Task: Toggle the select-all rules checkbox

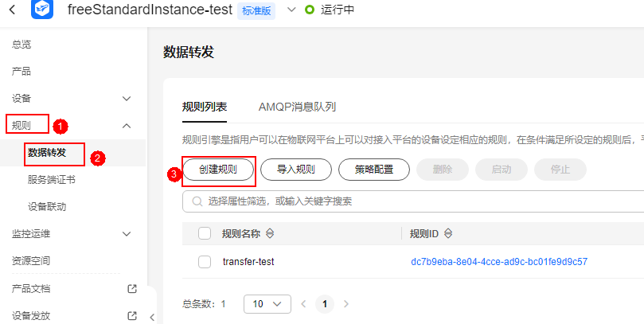Action: (205, 233)
